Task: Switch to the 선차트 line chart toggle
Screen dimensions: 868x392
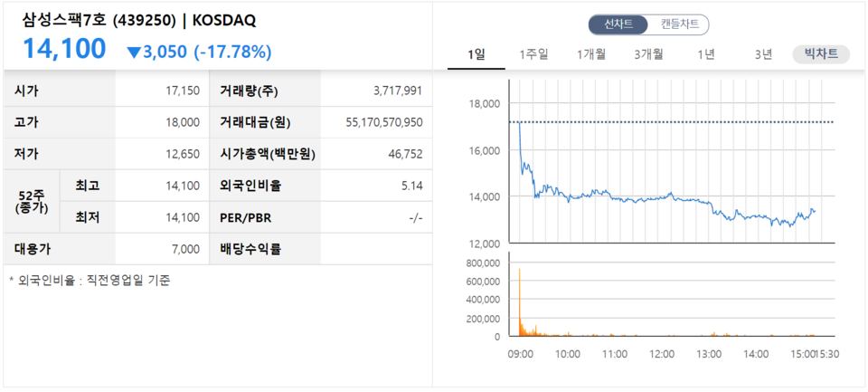Action: point(618,24)
